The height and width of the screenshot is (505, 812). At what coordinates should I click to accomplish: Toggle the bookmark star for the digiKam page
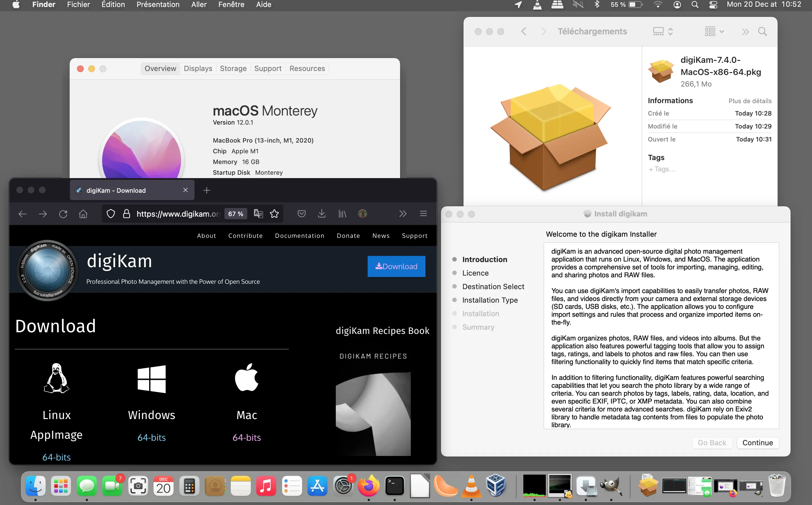(x=274, y=213)
